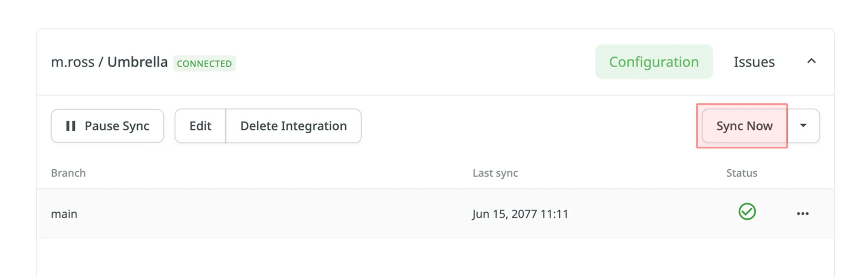
Task: Click the pause icon on Pause Sync
Action: [x=71, y=126]
